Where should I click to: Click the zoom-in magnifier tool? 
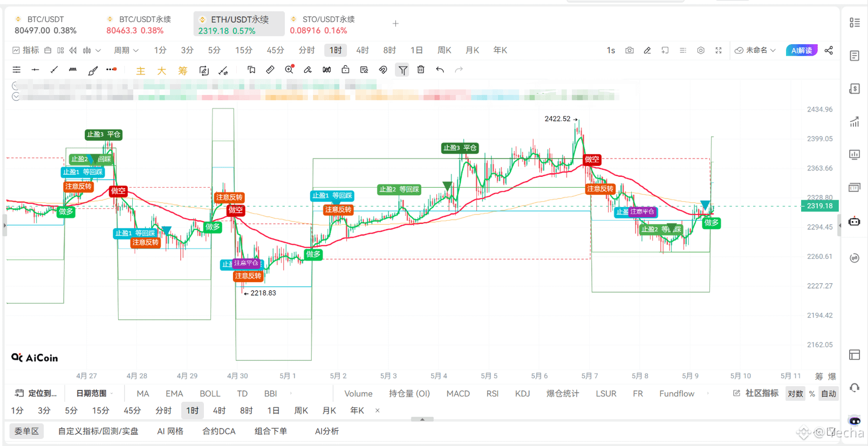[x=290, y=69]
